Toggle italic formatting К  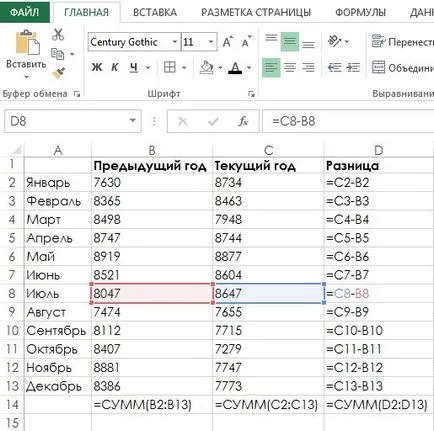tap(115, 68)
